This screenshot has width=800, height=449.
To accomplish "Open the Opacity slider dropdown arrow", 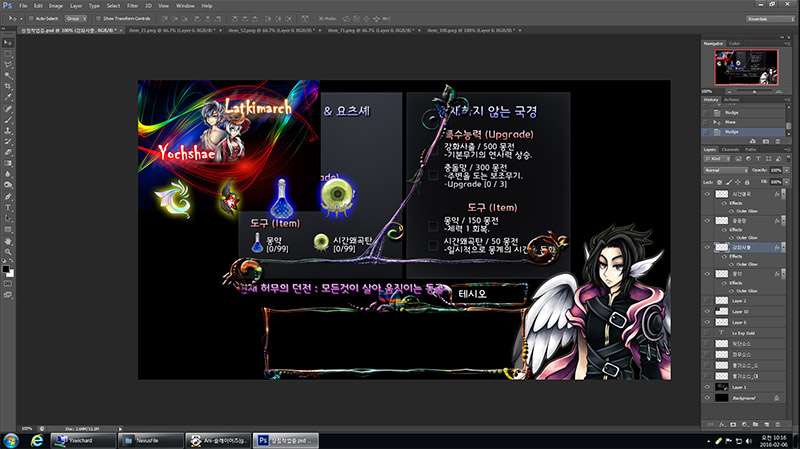I will pyautogui.click(x=787, y=170).
